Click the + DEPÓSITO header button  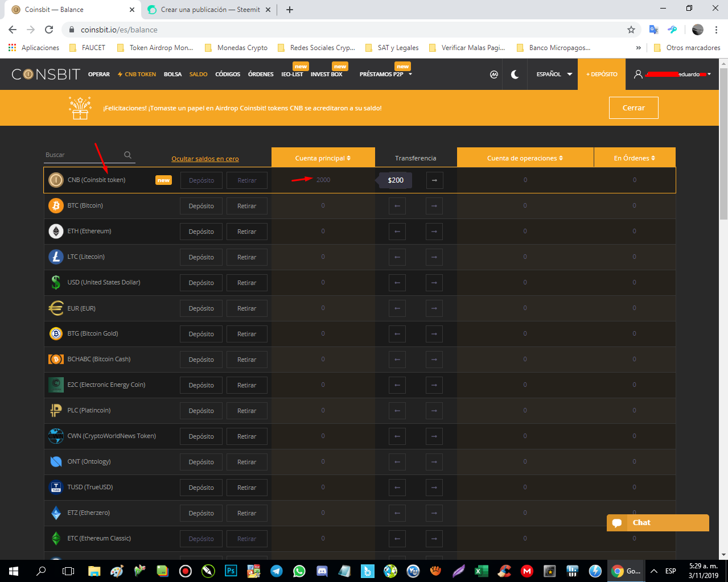tap(602, 75)
